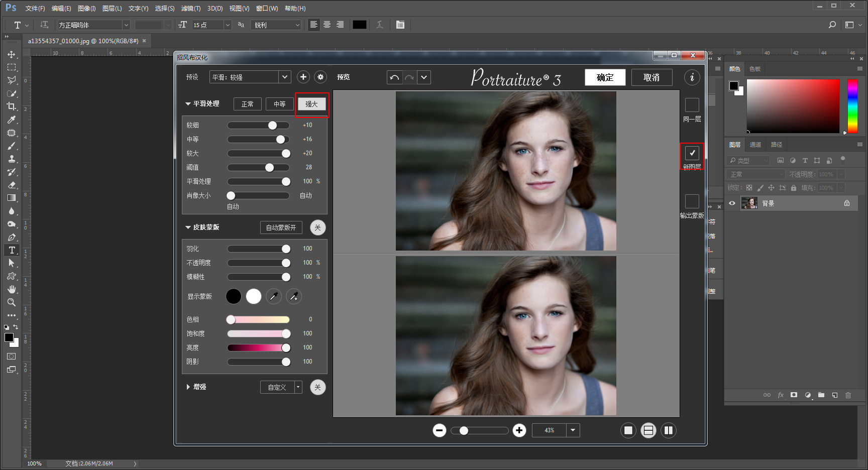Select 正常 smoothing preset button
Screen dimensions: 868x470
point(248,104)
